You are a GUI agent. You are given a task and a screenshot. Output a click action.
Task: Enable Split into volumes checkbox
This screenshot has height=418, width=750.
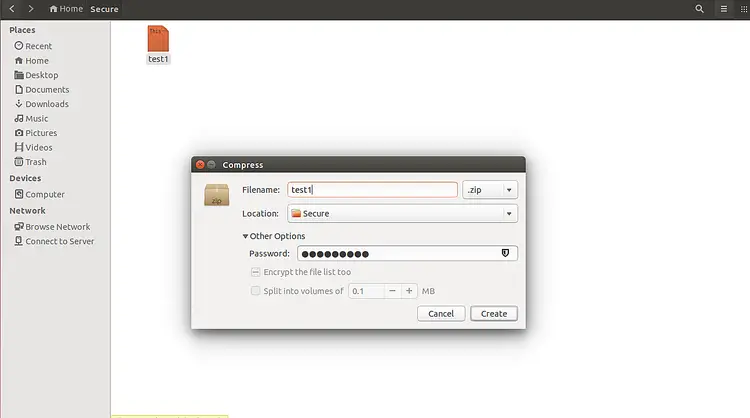[x=255, y=291]
